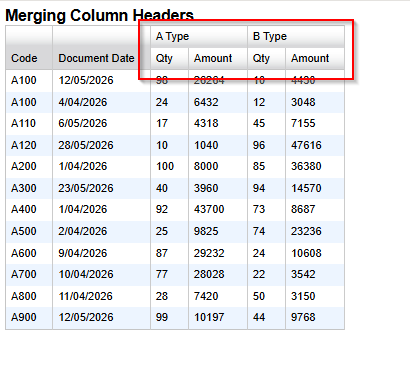The height and width of the screenshot is (370, 410).
Task: Click amount cell 3960
Action: (x=218, y=188)
